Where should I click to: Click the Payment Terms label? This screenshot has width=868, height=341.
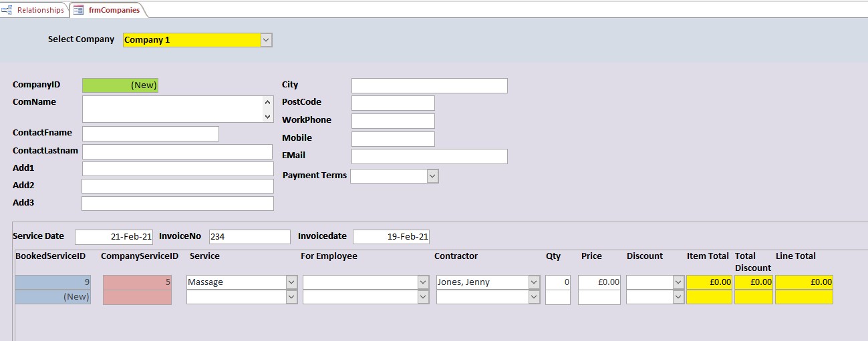click(x=315, y=176)
